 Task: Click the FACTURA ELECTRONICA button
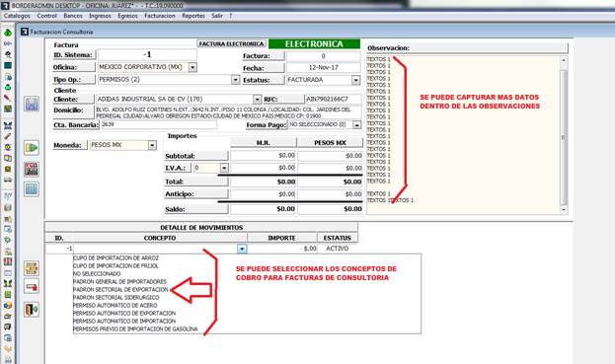(x=231, y=43)
